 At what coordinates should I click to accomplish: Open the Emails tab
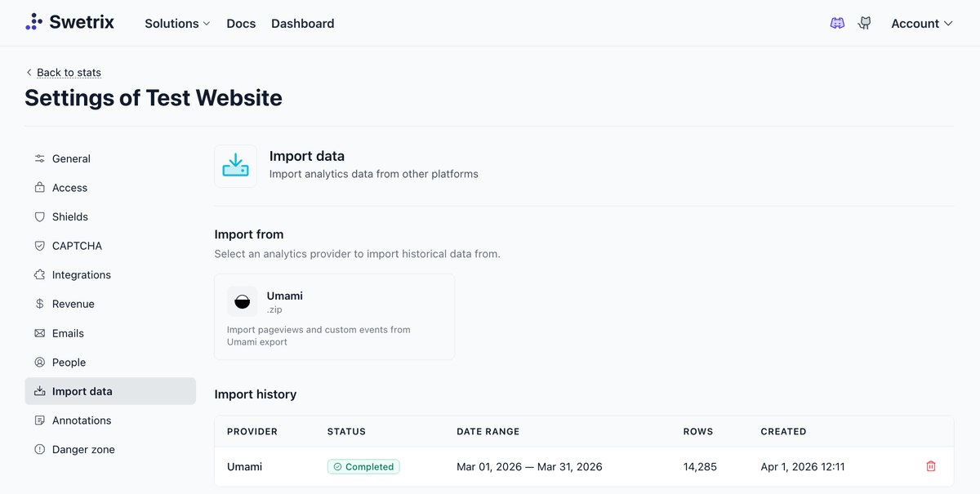110,333
